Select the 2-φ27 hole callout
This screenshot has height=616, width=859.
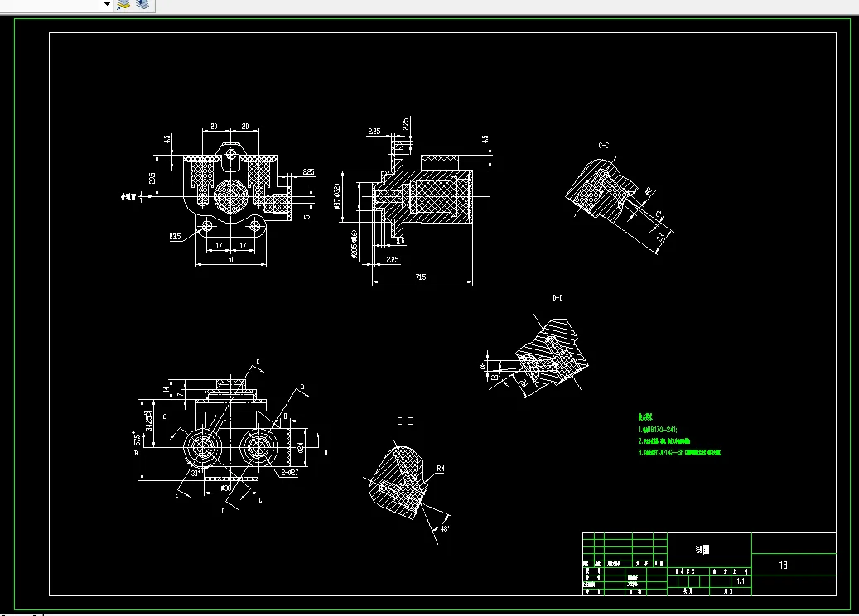[290, 473]
